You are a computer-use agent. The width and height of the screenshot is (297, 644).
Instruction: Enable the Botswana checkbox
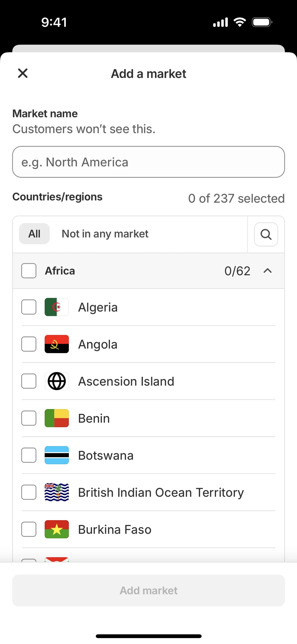coord(29,455)
